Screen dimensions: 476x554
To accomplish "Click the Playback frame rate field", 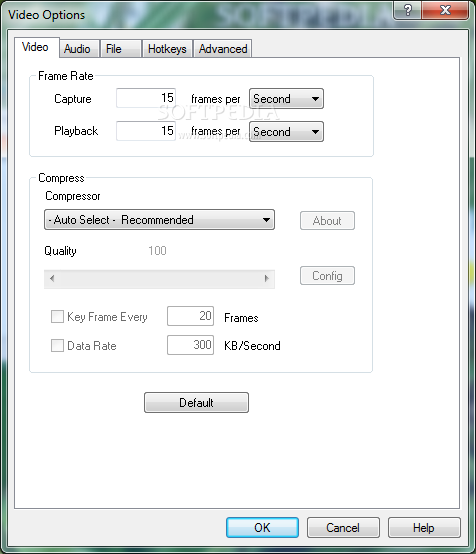I will click(146, 131).
